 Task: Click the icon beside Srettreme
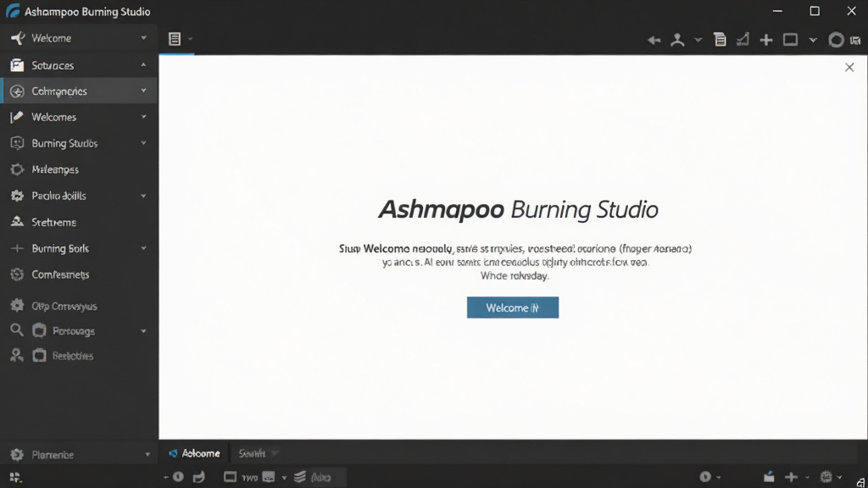17,222
